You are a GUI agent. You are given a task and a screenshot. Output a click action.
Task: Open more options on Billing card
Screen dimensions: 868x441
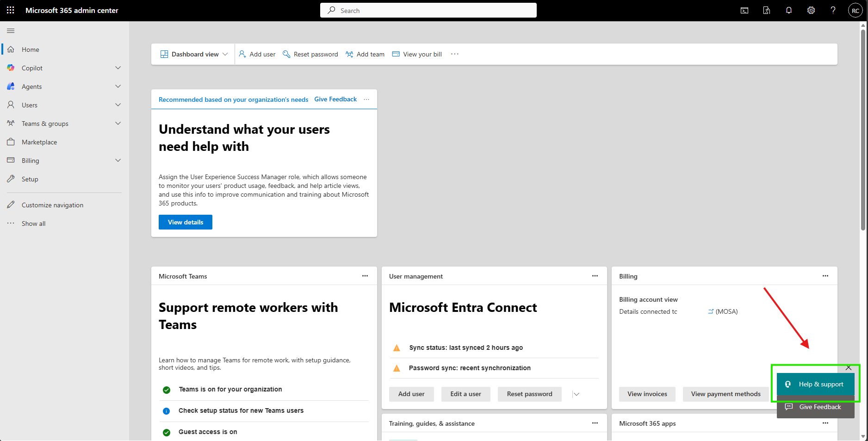click(825, 276)
